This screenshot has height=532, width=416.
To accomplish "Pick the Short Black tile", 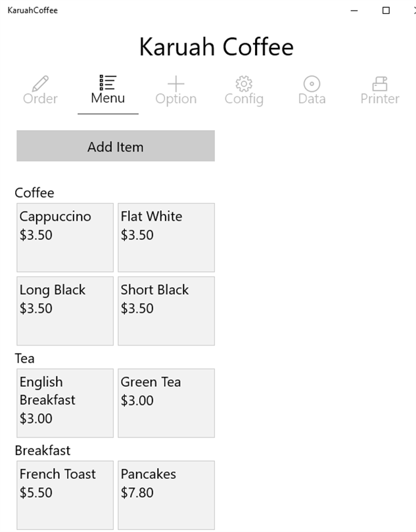I will pos(166,311).
